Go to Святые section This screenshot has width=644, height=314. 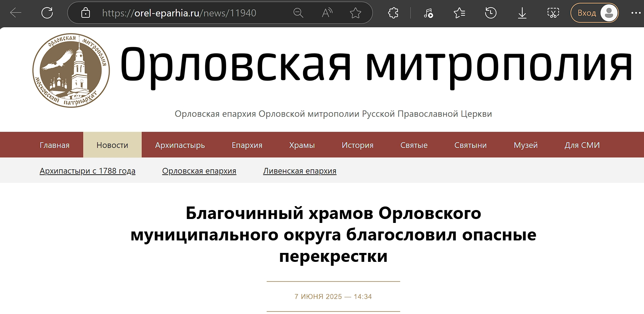click(414, 145)
